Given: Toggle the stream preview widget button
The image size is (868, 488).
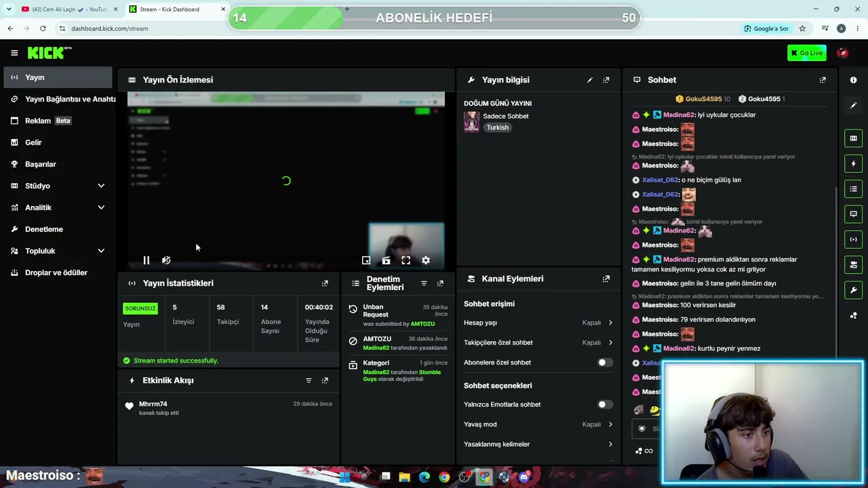Looking at the screenshot, I should [853, 138].
